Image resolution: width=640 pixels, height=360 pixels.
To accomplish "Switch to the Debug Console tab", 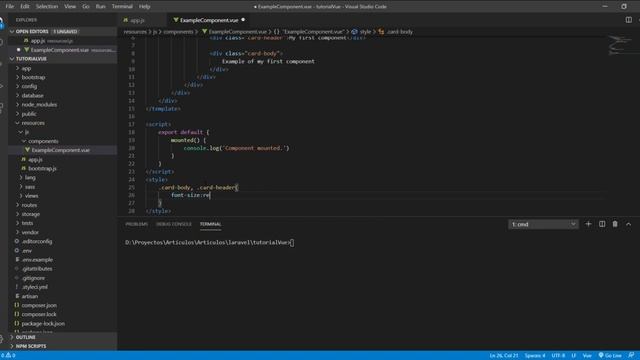I will click(x=173, y=224).
